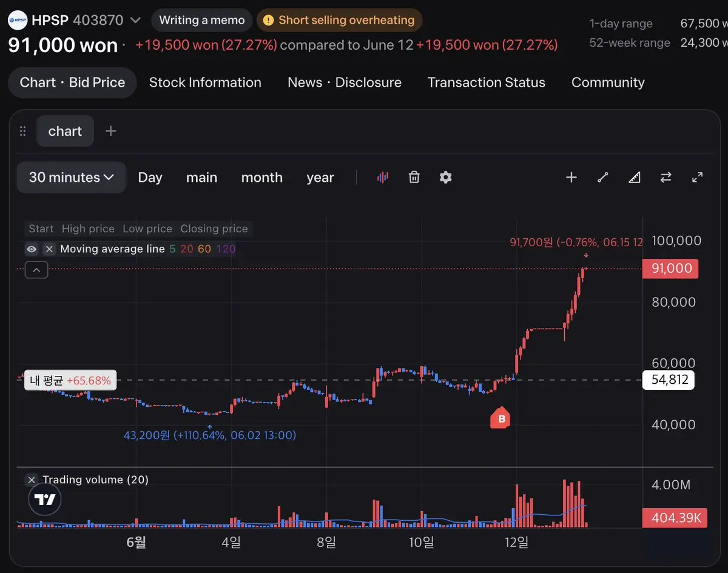Select the month interval
Viewport: 728px width, 573px height.
(x=261, y=178)
